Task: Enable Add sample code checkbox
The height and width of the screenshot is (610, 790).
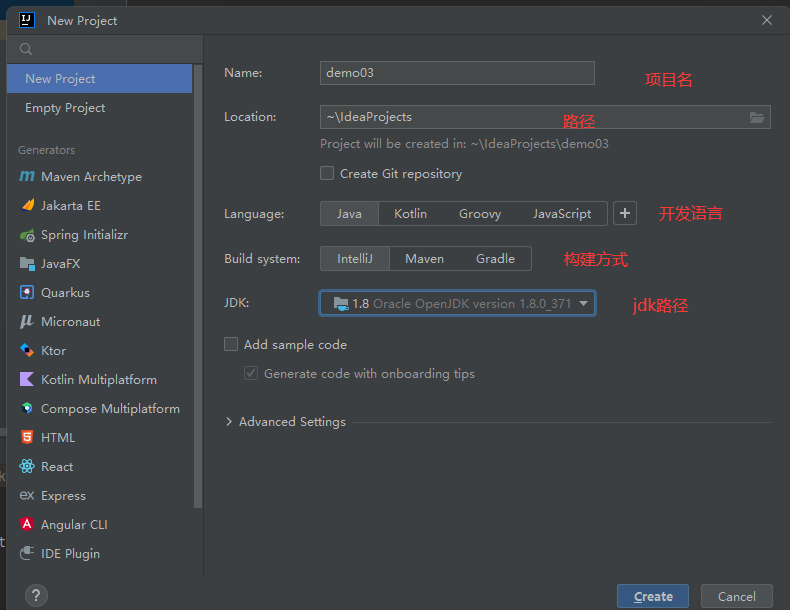Action: [231, 345]
